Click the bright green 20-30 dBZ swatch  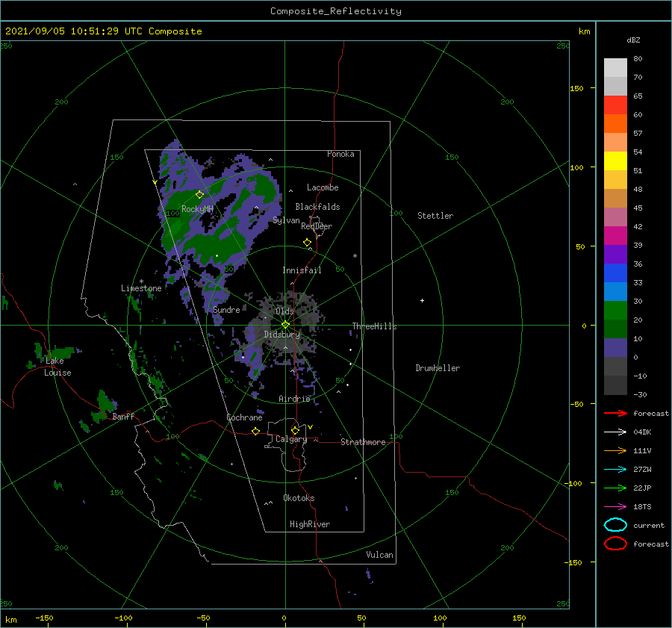coord(615,311)
